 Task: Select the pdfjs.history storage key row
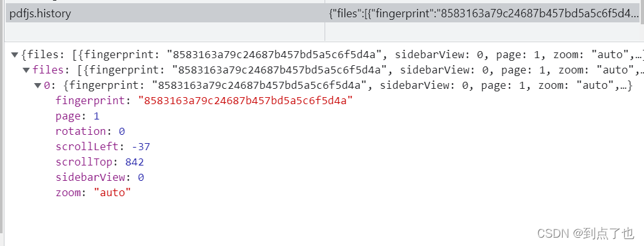pos(322,13)
